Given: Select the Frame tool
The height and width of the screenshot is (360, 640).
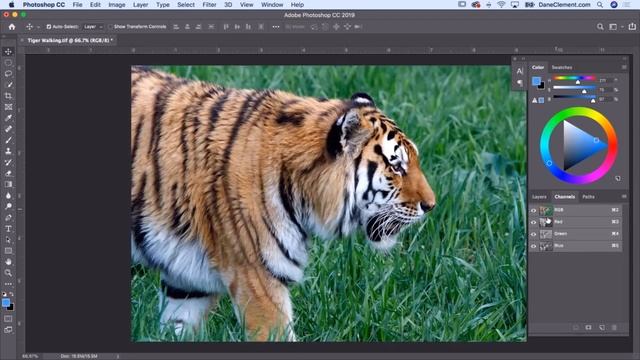Looking at the screenshot, I should coord(8,107).
